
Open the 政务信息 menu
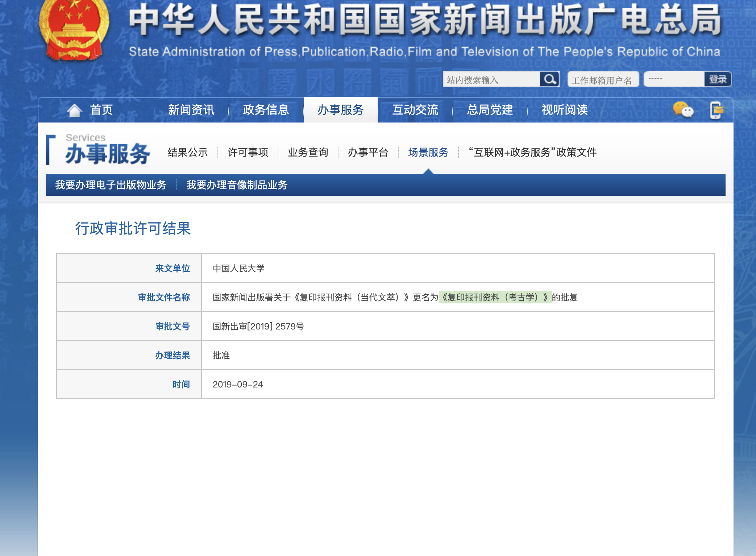(x=266, y=110)
